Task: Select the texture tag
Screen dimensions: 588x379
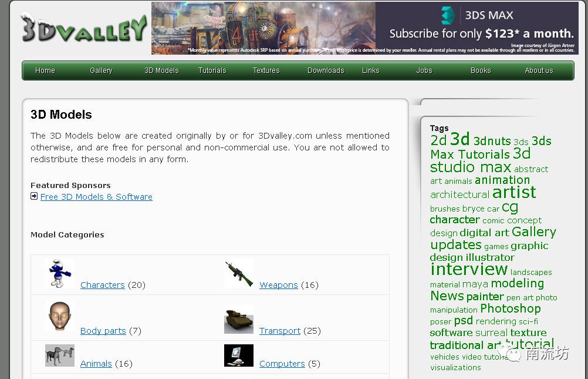Action: pyautogui.click(x=528, y=333)
